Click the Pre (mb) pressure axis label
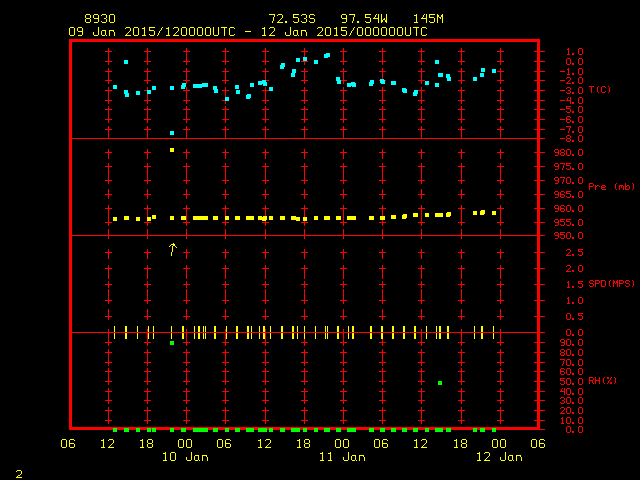This screenshot has height=480, width=640. [611, 187]
